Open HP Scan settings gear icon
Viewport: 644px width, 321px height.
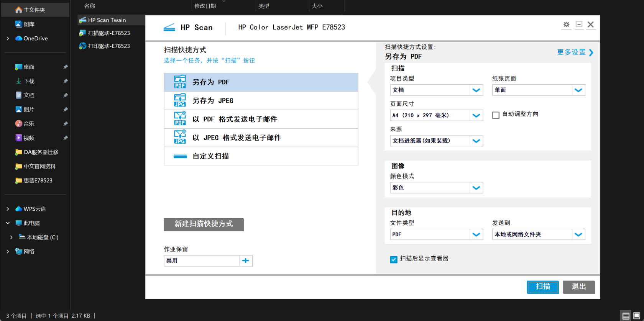coord(566,25)
